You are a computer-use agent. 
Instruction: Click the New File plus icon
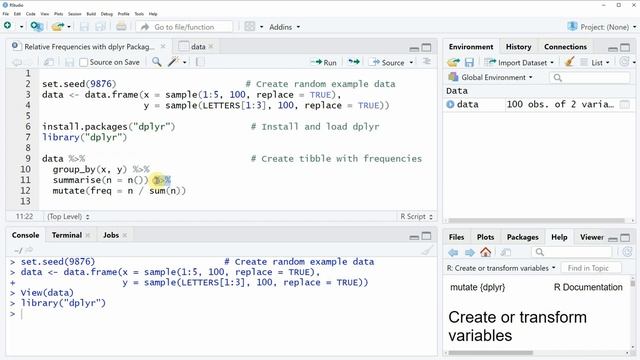[8, 26]
